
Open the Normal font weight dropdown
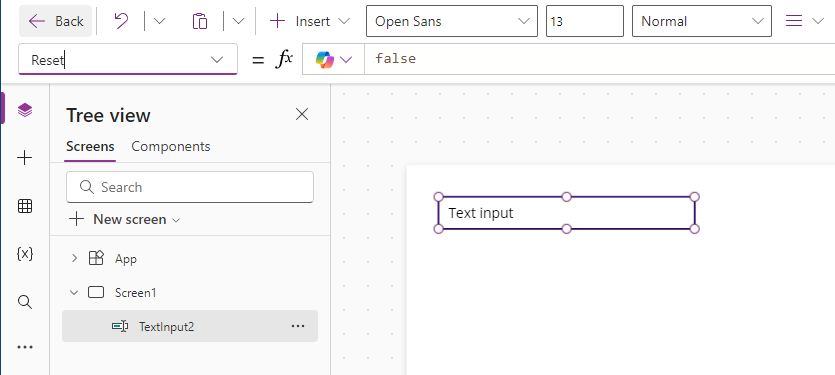(x=702, y=21)
